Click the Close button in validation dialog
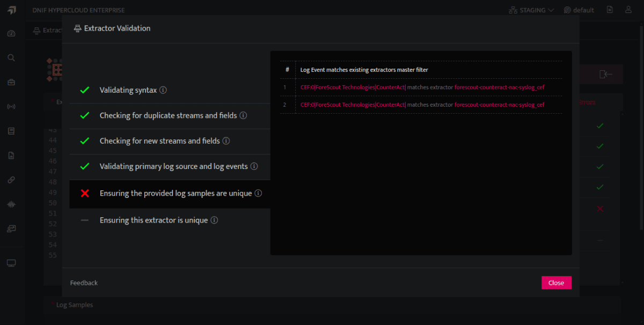This screenshot has height=325, width=644. 556,283
